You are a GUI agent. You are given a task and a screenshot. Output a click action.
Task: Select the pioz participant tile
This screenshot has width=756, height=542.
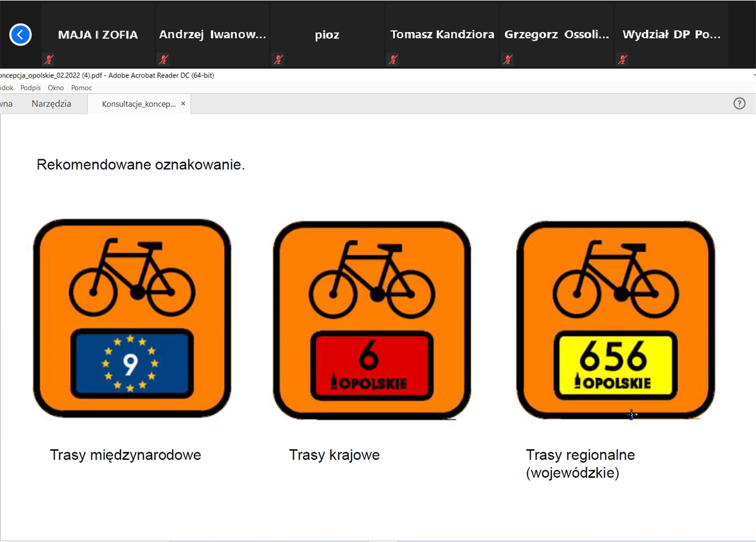327,35
